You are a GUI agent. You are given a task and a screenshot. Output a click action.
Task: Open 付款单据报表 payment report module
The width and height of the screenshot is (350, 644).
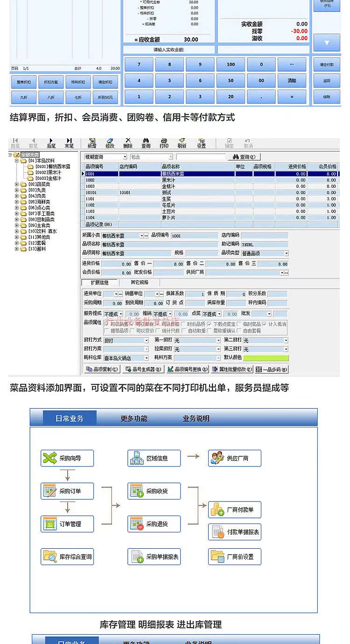coord(235,532)
